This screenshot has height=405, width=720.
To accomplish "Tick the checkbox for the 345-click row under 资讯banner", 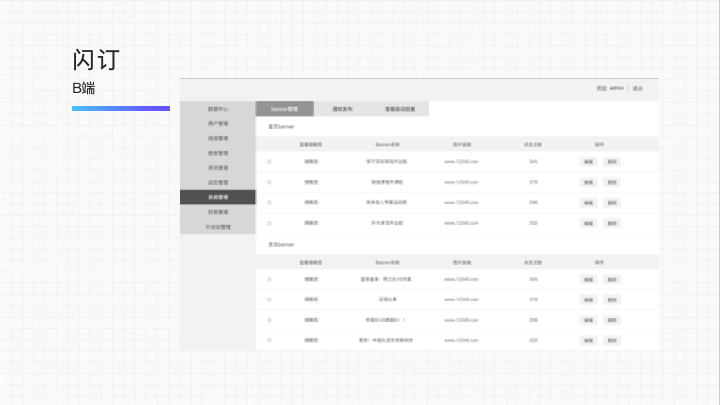I will 270,279.
